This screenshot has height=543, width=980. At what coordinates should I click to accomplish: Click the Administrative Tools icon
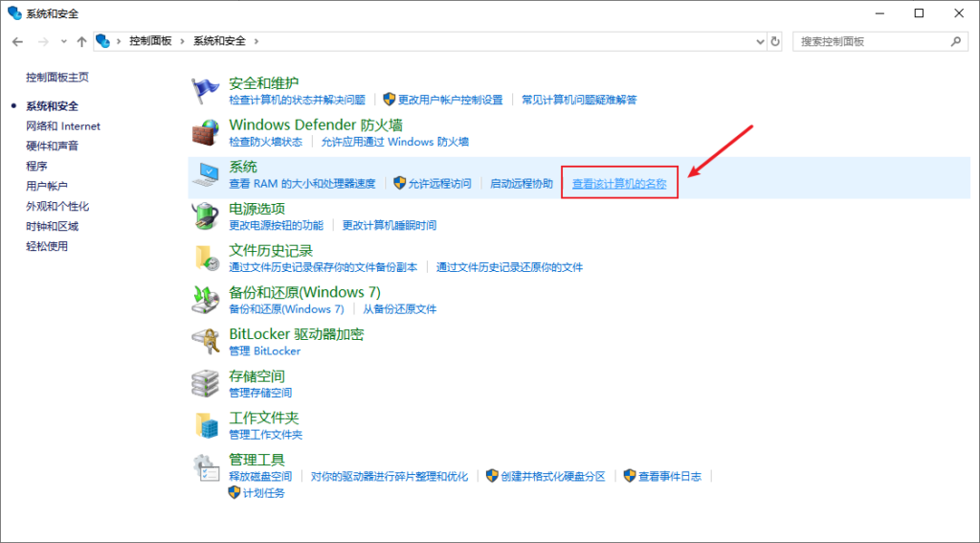(x=207, y=467)
